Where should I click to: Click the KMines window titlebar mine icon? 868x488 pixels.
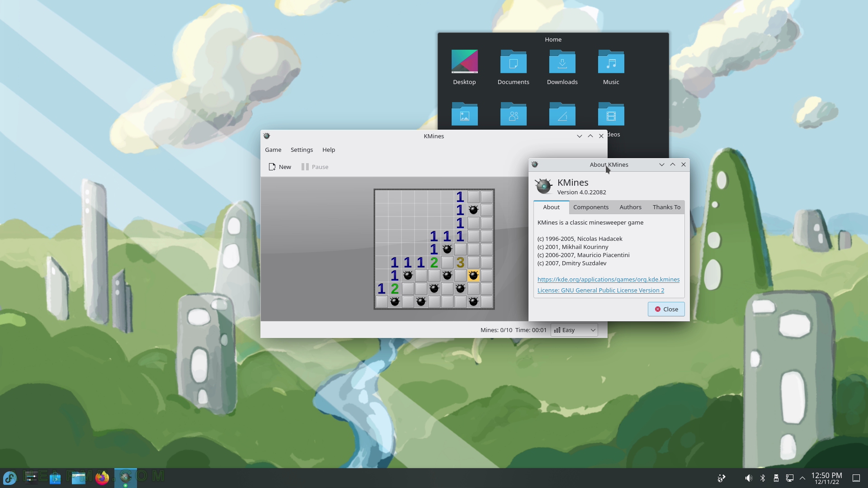[267, 136]
